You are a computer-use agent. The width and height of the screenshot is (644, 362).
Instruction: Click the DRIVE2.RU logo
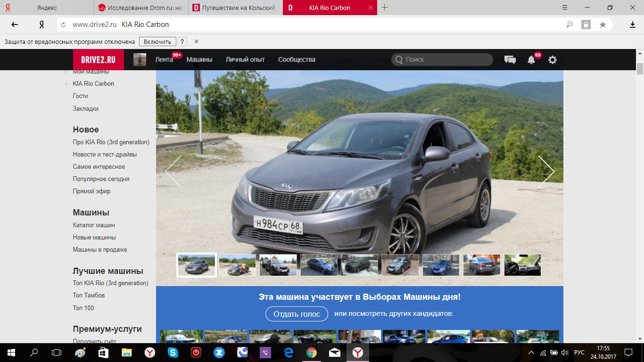[99, 60]
